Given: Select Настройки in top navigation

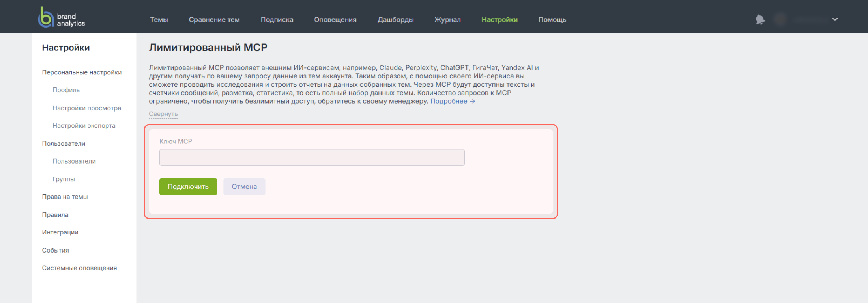Looking at the screenshot, I should pos(499,20).
